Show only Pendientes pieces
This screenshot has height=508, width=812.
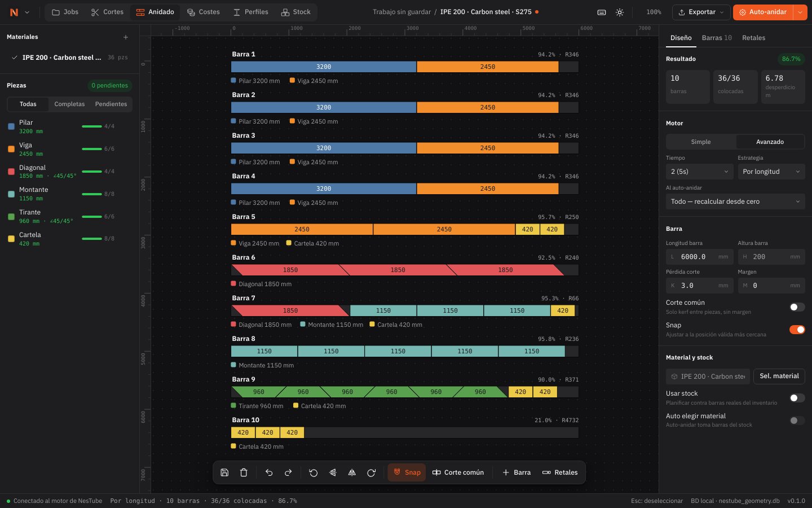click(x=111, y=104)
